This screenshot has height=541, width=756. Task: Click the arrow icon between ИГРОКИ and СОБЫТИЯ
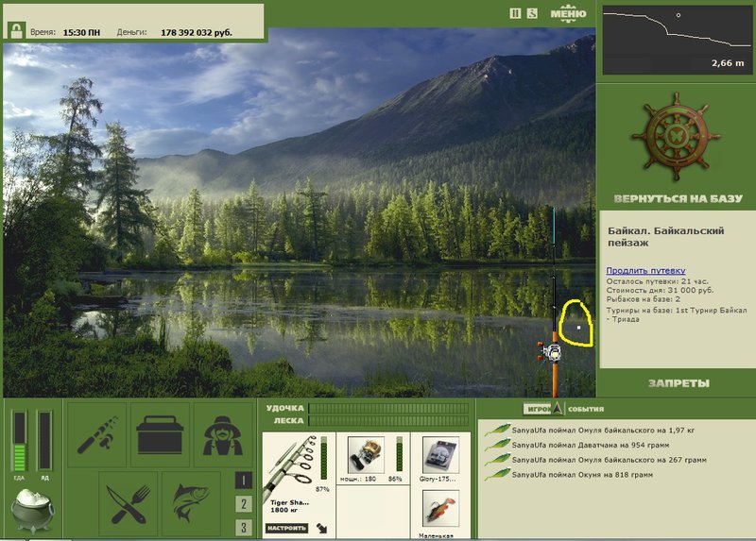[x=557, y=408]
